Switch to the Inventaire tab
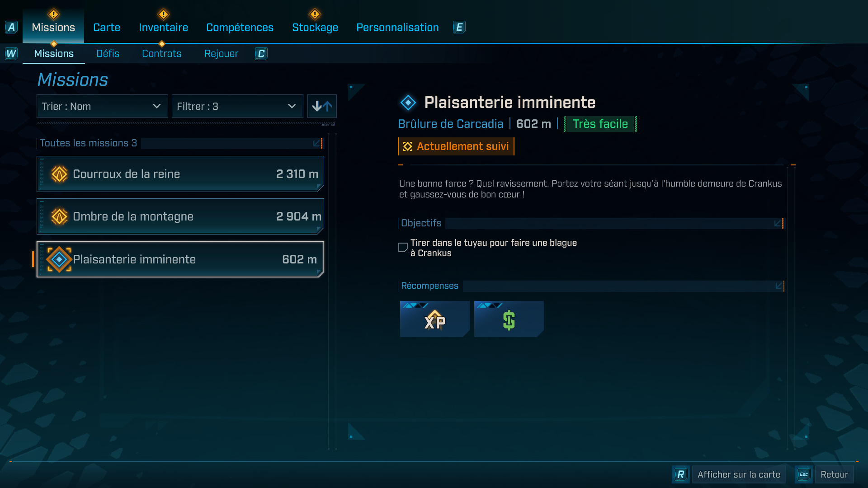868x488 pixels. click(163, 28)
